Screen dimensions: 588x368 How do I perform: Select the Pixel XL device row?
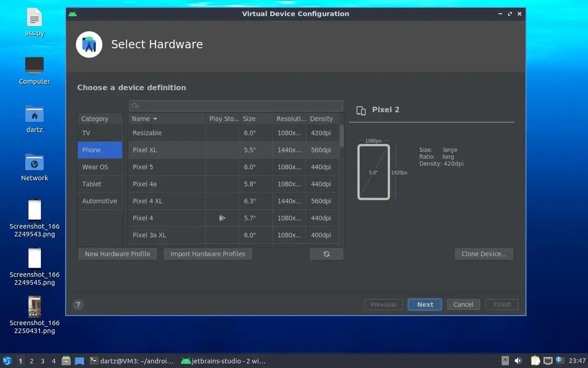pos(234,150)
